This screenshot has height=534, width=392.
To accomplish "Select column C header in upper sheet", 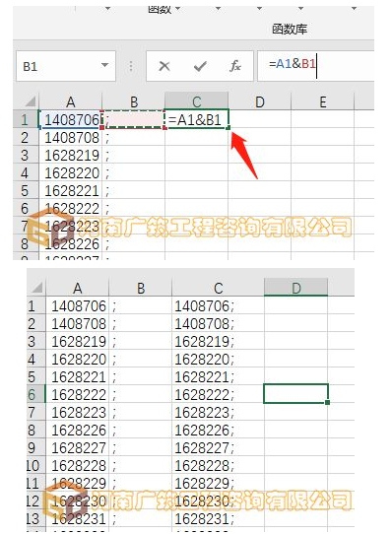I will [196, 101].
